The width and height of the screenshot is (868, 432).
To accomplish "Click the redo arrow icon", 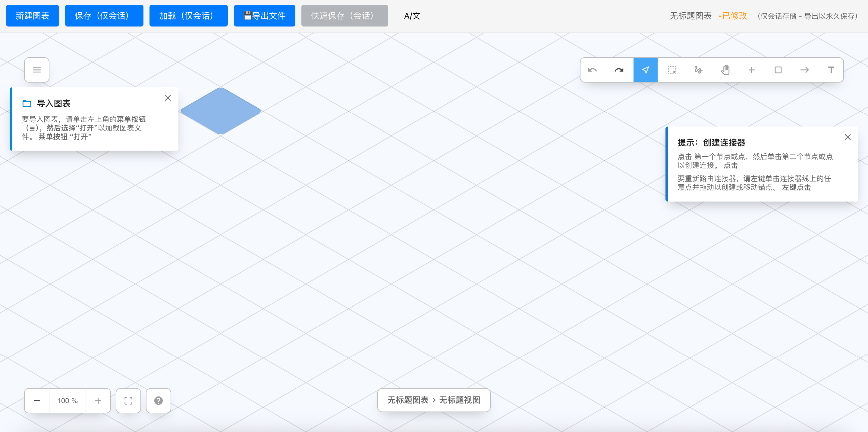I will (619, 70).
